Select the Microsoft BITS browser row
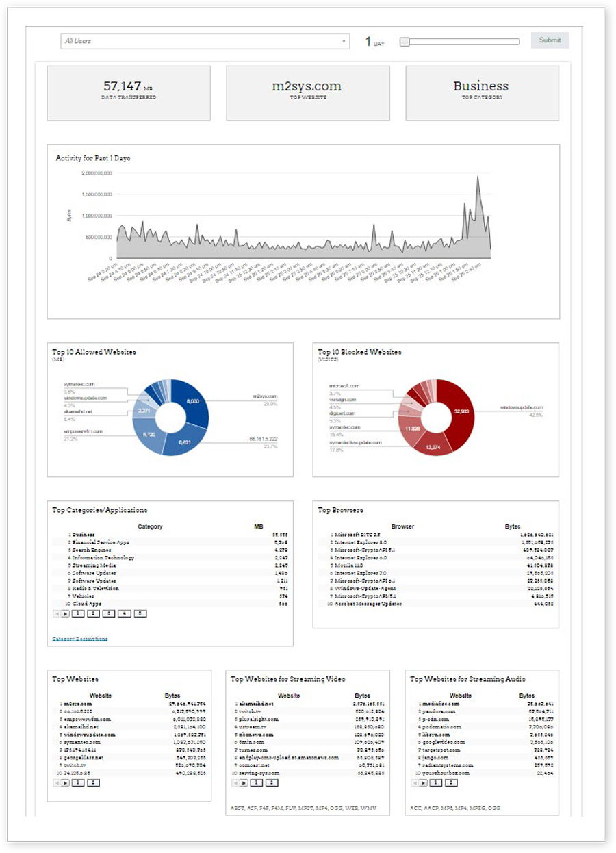The height and width of the screenshot is (853, 616). 436,534
